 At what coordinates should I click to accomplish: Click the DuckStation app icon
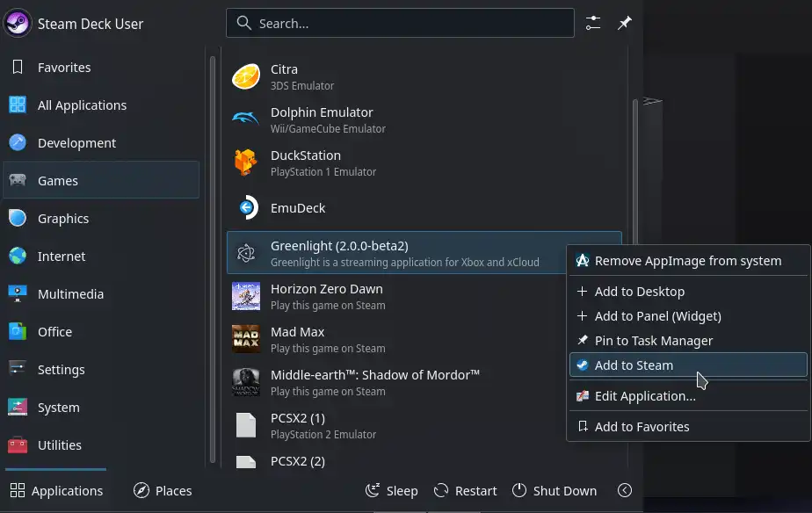[246, 163]
